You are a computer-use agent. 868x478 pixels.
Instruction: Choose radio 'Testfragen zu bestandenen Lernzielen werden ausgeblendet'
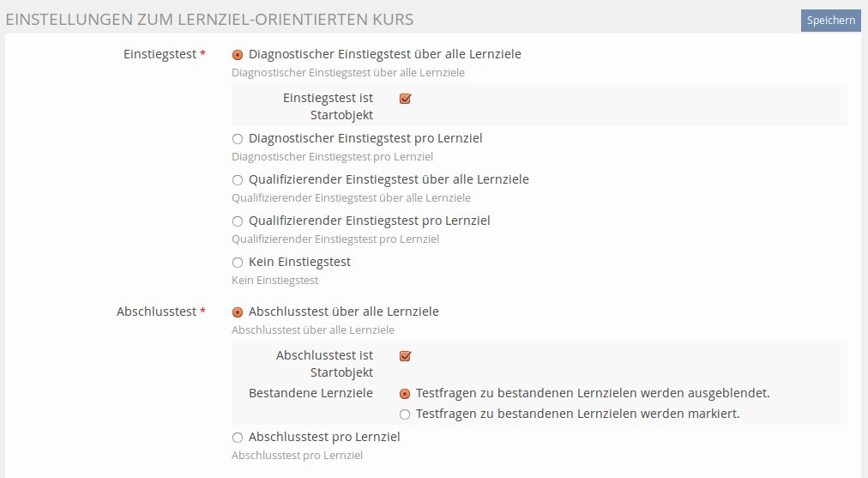[405, 394]
